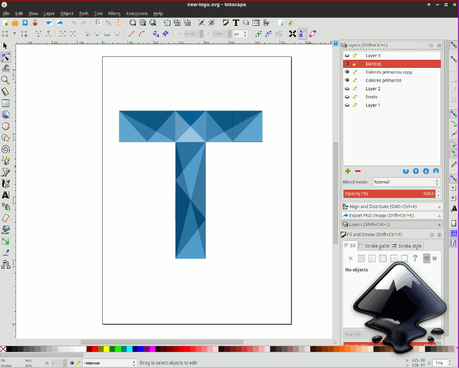Image resolution: width=459 pixels, height=368 pixels.
Task: Open the Extensions menu
Action: coord(137,14)
